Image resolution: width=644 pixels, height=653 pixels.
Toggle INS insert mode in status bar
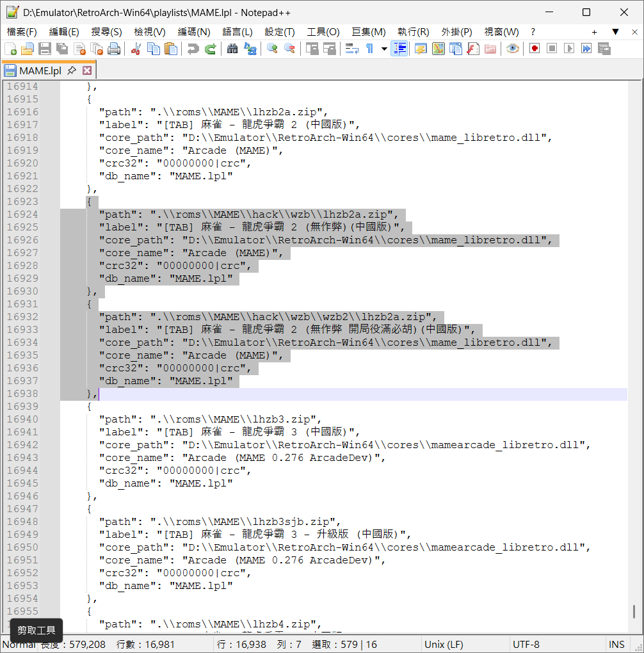[616, 645]
